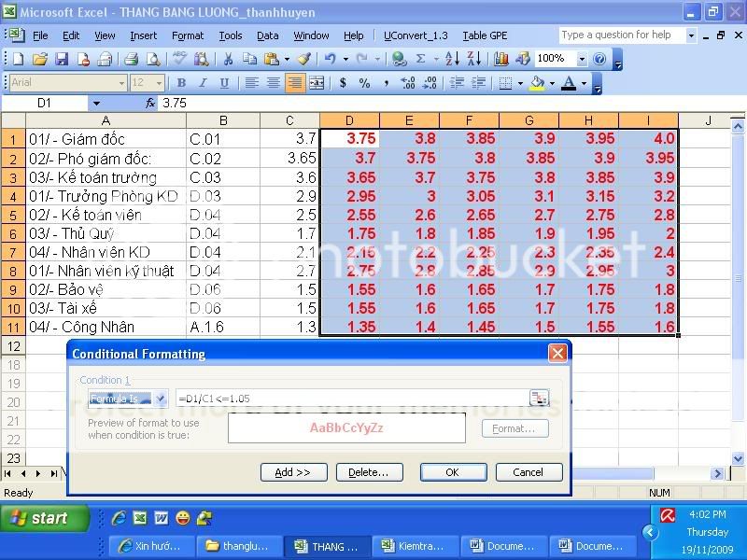Screen dimensions: 747x560
Task: Click the AutoSum sigma icon
Action: (420, 59)
